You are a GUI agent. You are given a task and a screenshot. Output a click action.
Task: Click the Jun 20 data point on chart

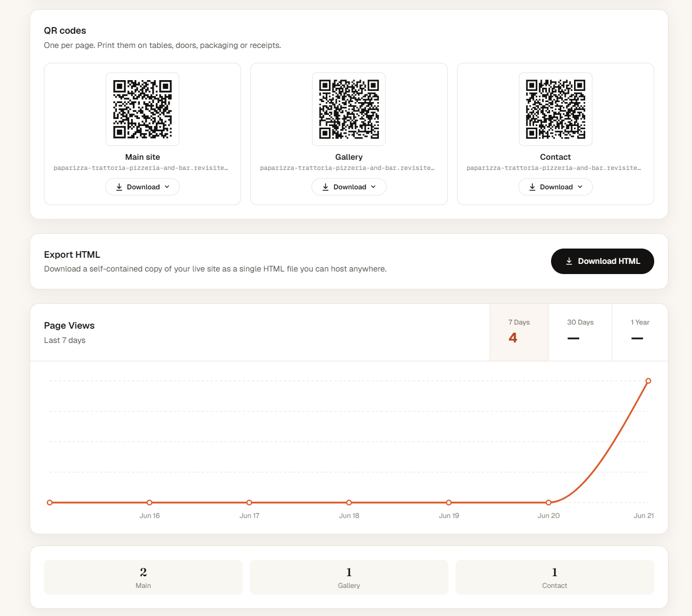(548, 503)
